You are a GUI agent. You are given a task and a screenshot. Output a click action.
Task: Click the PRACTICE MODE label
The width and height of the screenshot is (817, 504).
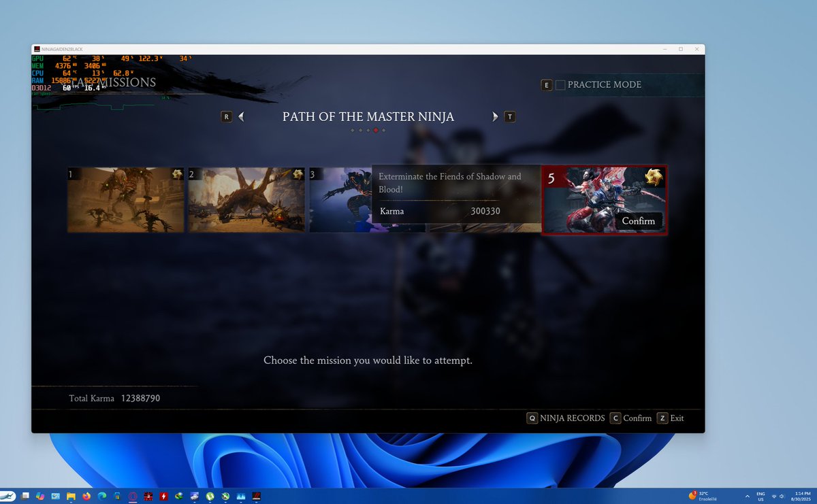pyautogui.click(x=605, y=85)
